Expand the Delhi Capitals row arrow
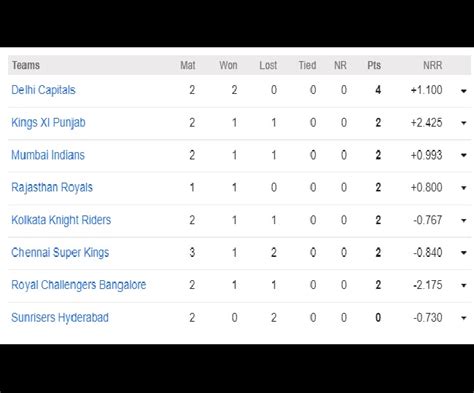The height and width of the screenshot is (393, 474). [x=464, y=91]
